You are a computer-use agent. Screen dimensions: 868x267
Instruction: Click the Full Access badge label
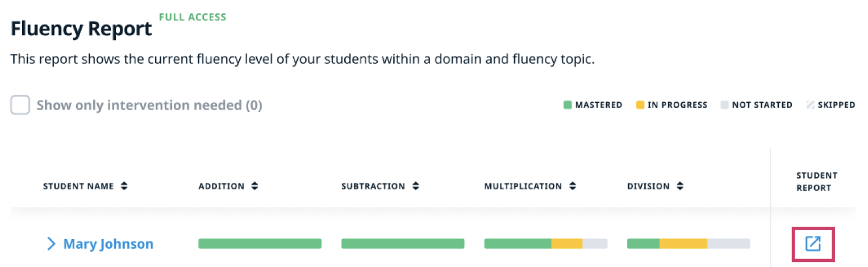(193, 17)
